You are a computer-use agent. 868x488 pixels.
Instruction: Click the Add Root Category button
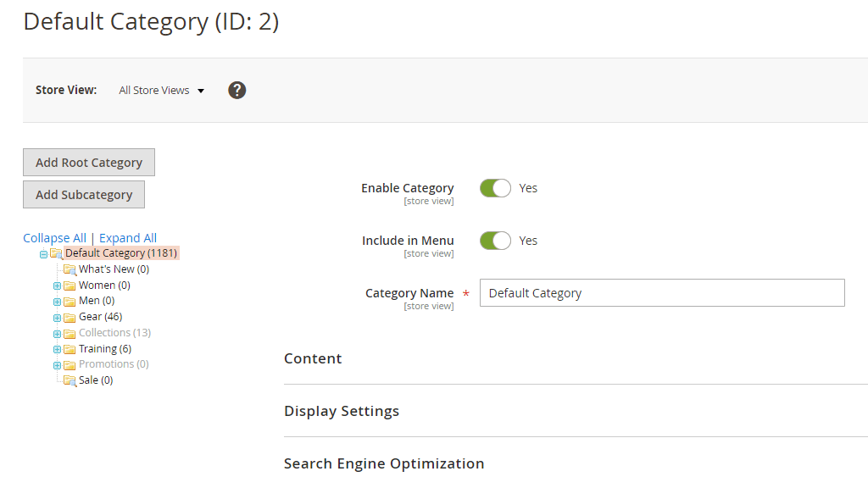pyautogui.click(x=89, y=163)
